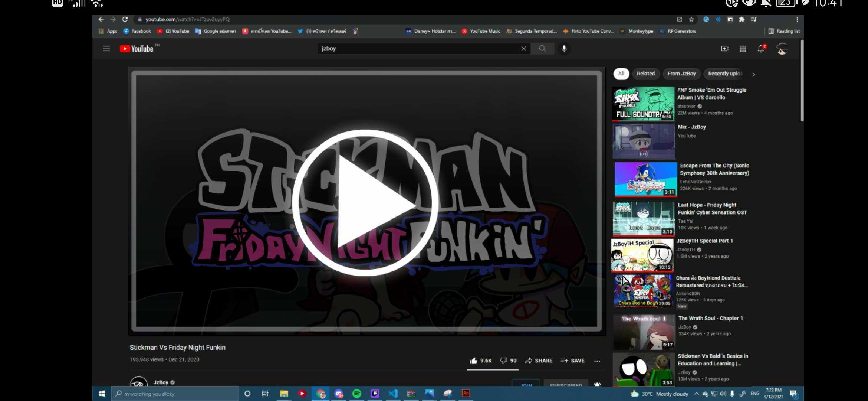Screen dimensions: 868x401
Task: Open the YouTube Music bookmark
Action: 481,31
